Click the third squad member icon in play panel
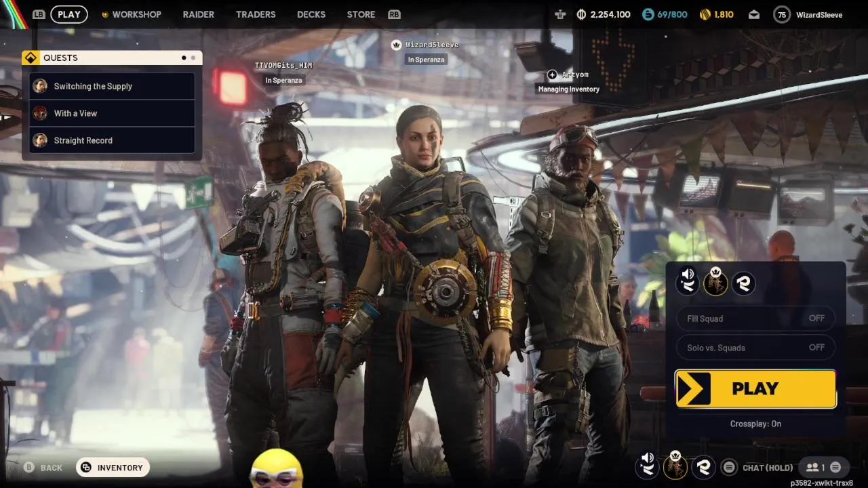868x488 pixels. click(x=743, y=283)
